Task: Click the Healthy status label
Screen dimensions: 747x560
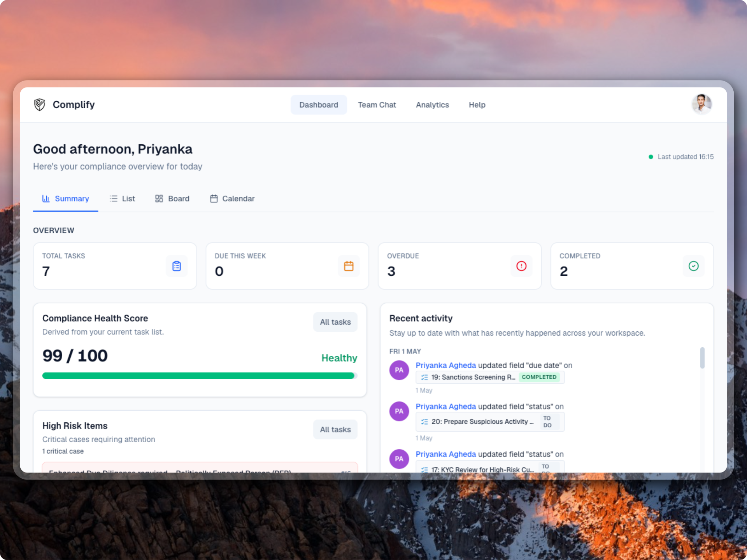Action: 339,358
